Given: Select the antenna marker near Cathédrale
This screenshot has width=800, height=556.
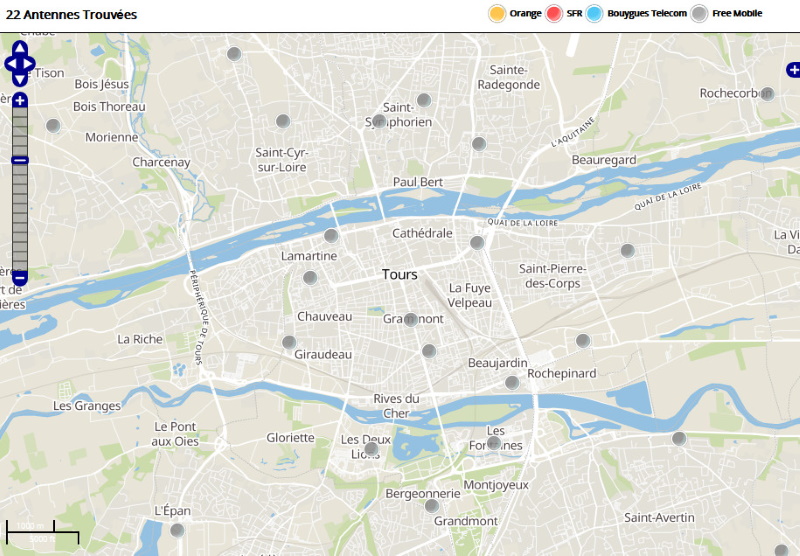Looking at the screenshot, I should 477,242.
